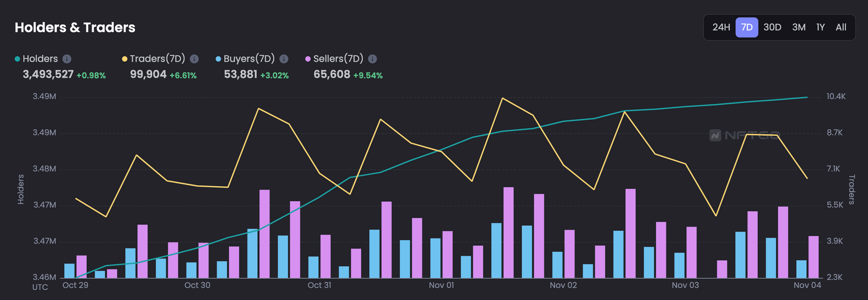868x300 pixels.
Task: Click the yellow Traders legend dot
Action: 125,59
